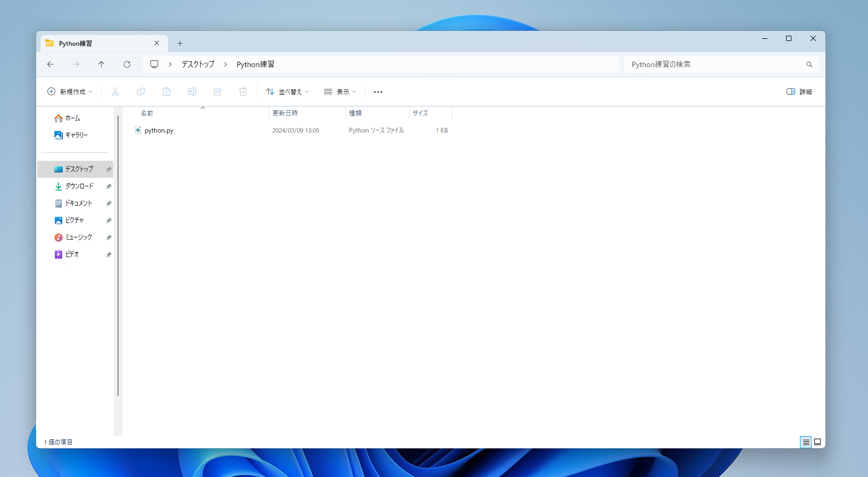Click the Cut scissors icon
This screenshot has height=477, width=868.
(x=115, y=92)
